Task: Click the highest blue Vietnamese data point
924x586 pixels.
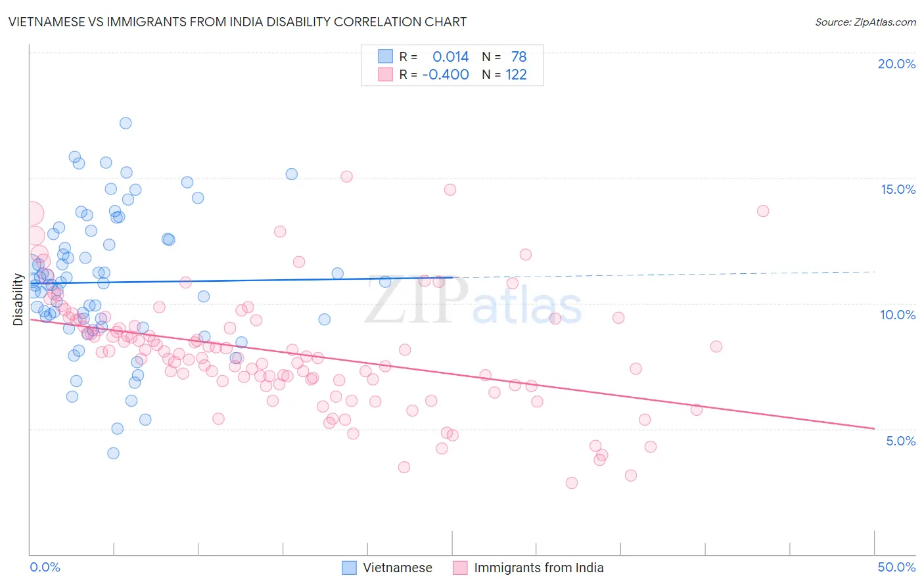Action: click(x=126, y=123)
